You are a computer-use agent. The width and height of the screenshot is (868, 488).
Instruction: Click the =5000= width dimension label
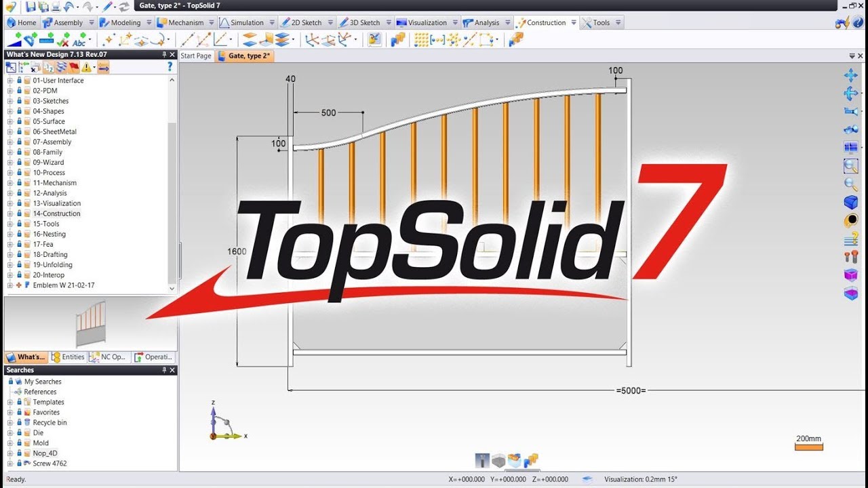tap(631, 391)
